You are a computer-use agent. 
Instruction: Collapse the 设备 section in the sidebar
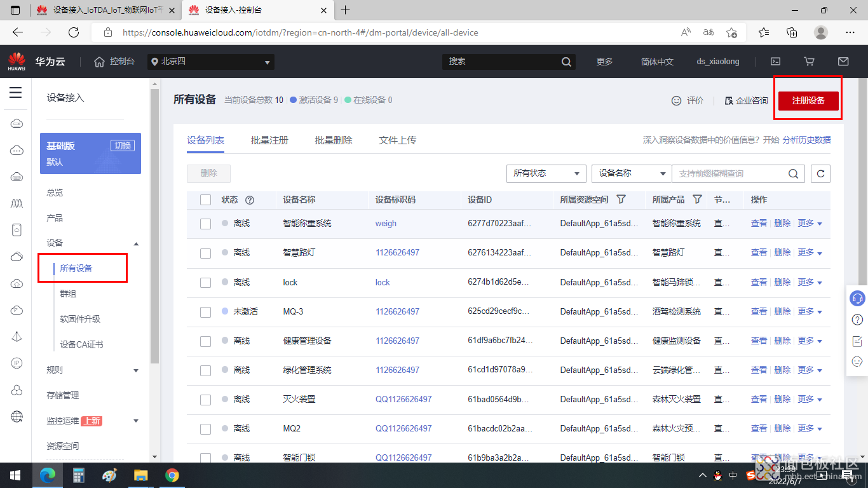click(136, 243)
